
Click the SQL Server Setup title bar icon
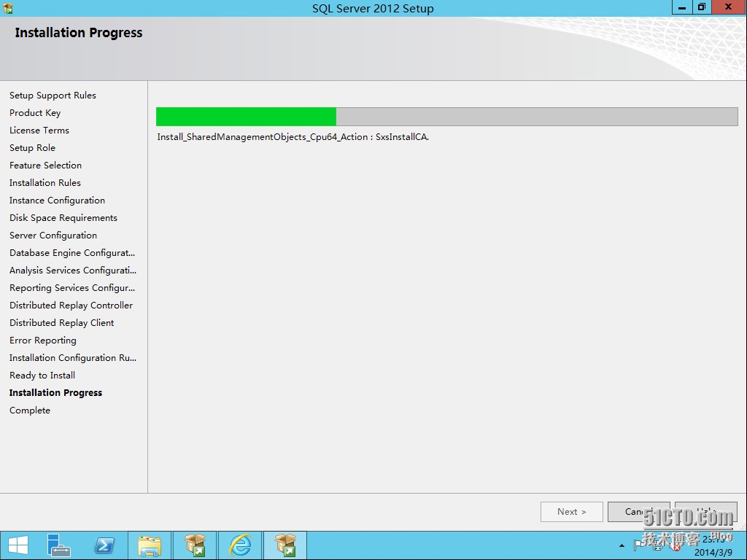click(7, 7)
